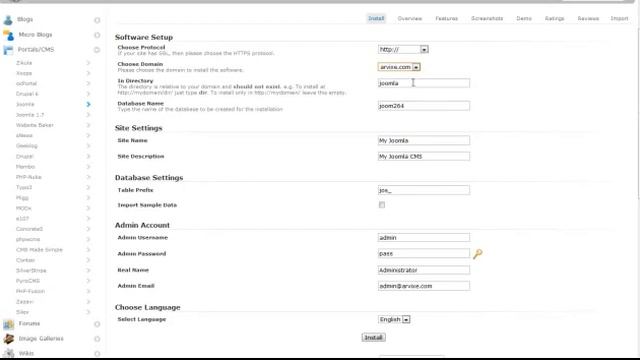This screenshot has height=360, width=640.
Task: Select PyroCMS in the sidebar list
Action: 28,281
